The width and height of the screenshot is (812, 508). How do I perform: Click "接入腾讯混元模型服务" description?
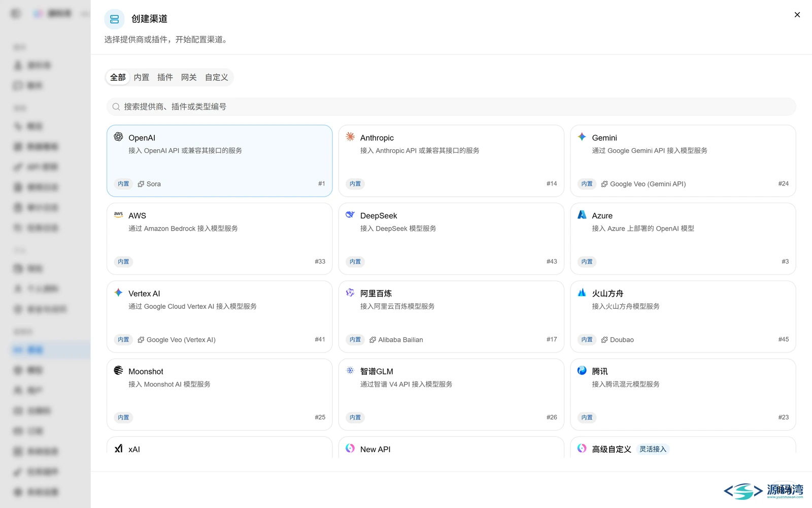(626, 385)
